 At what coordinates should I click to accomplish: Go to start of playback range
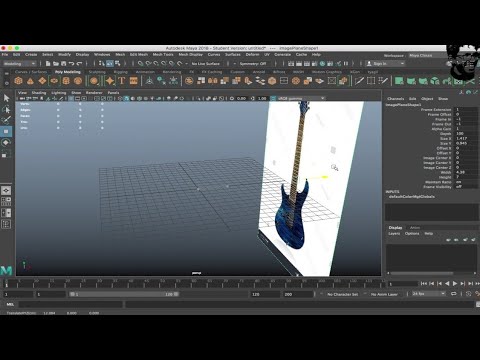424,284
